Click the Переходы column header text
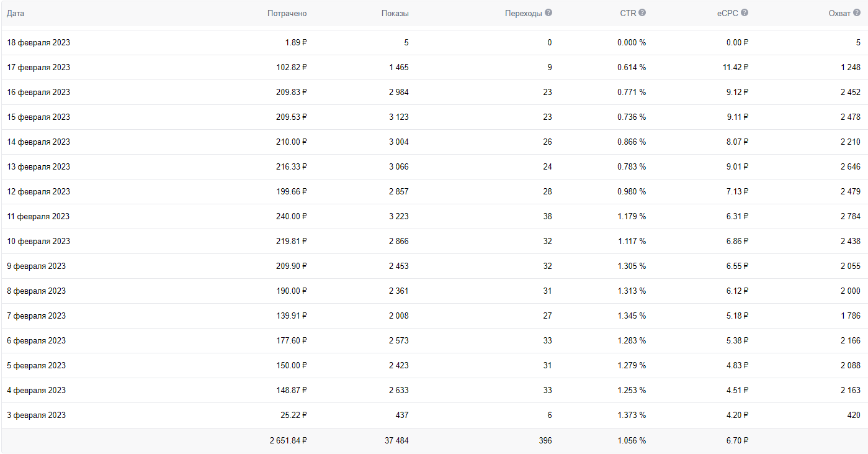This screenshot has width=868, height=454. tap(523, 14)
